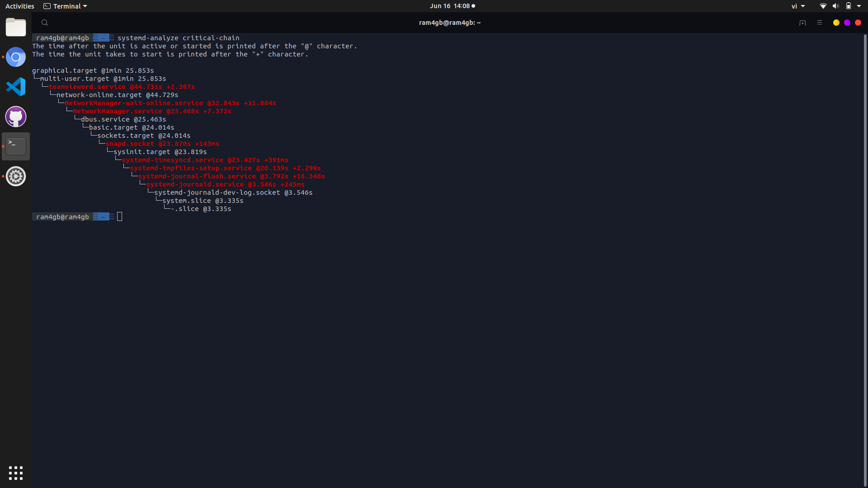Click sockets.target @24.014s line
This screenshot has height=488, width=868.
(144, 136)
